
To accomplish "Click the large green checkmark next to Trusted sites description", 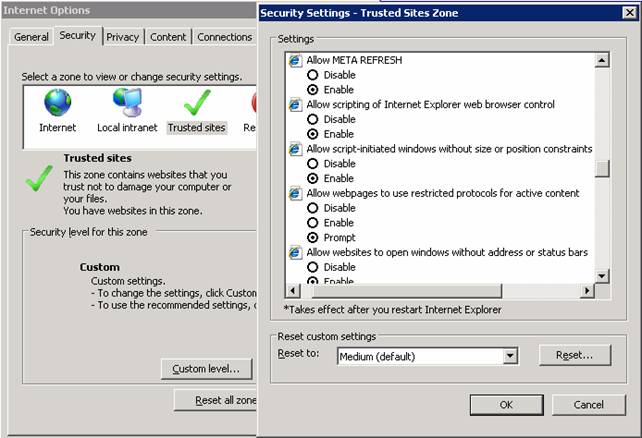I will [x=39, y=178].
